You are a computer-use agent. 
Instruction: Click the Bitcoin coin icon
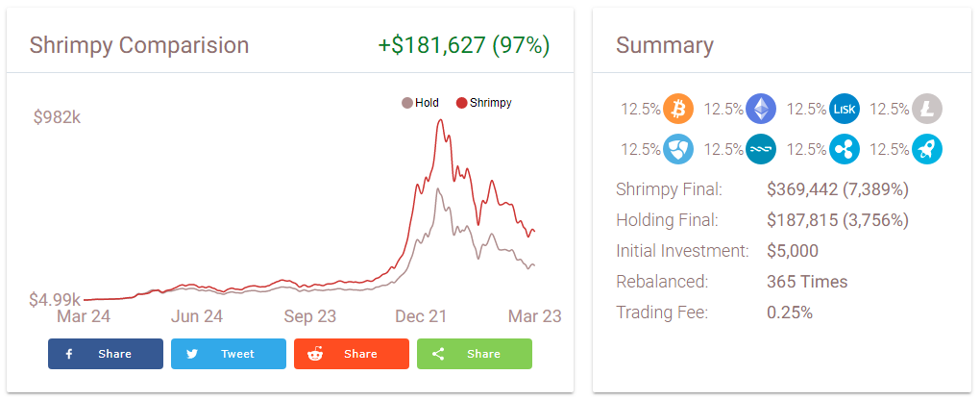(678, 109)
